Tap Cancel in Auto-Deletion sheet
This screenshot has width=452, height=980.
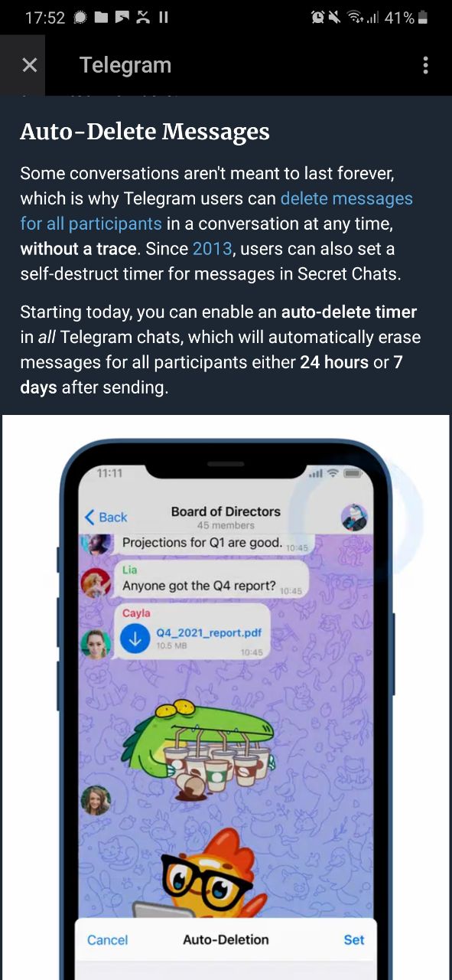[x=107, y=939]
